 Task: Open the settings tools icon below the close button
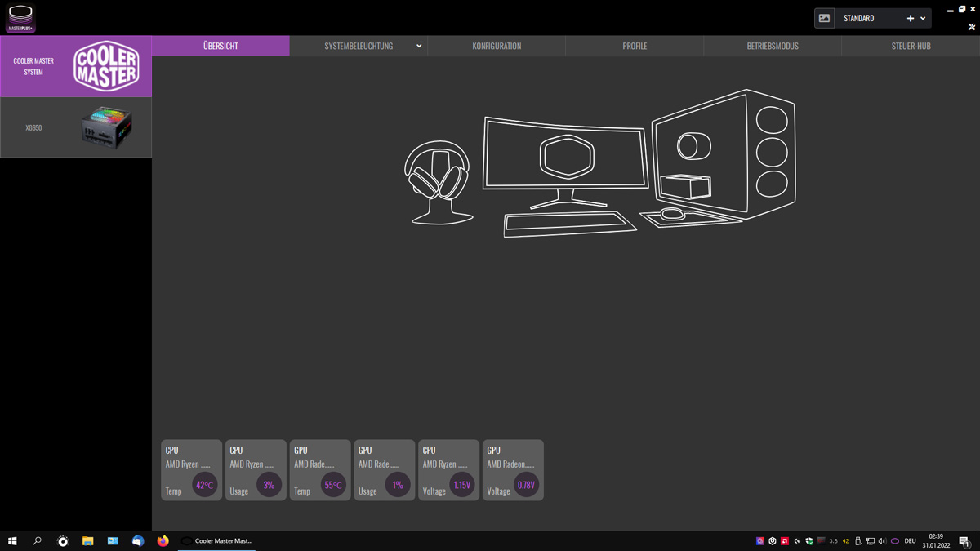point(972,27)
